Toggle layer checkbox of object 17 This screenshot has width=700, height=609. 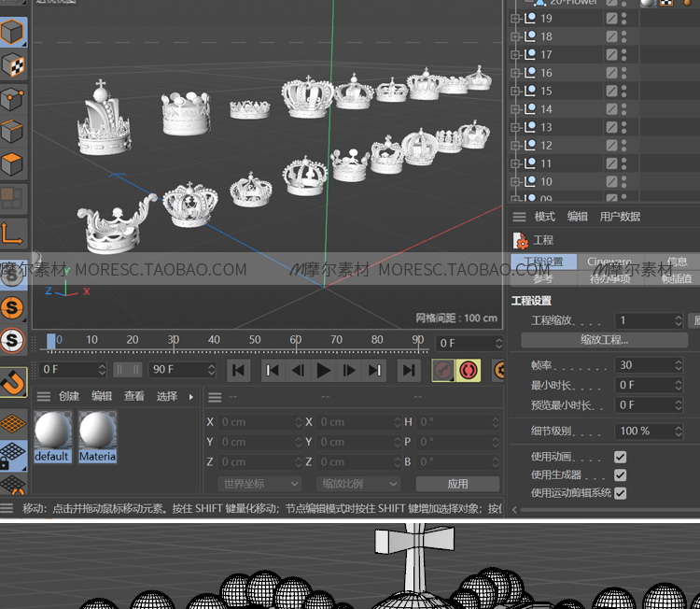click(611, 54)
